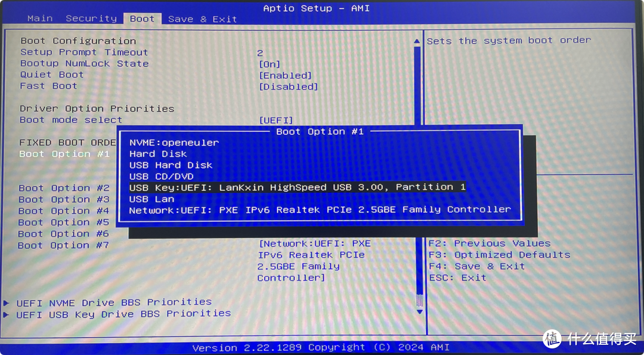
Task: Pick USB Lan in the Boot Option popup
Action: [151, 199]
